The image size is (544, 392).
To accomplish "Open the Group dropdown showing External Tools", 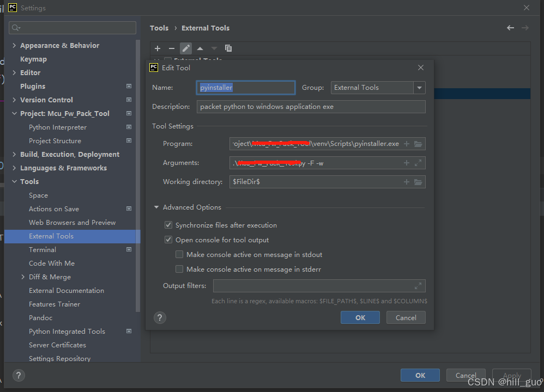I will point(420,87).
